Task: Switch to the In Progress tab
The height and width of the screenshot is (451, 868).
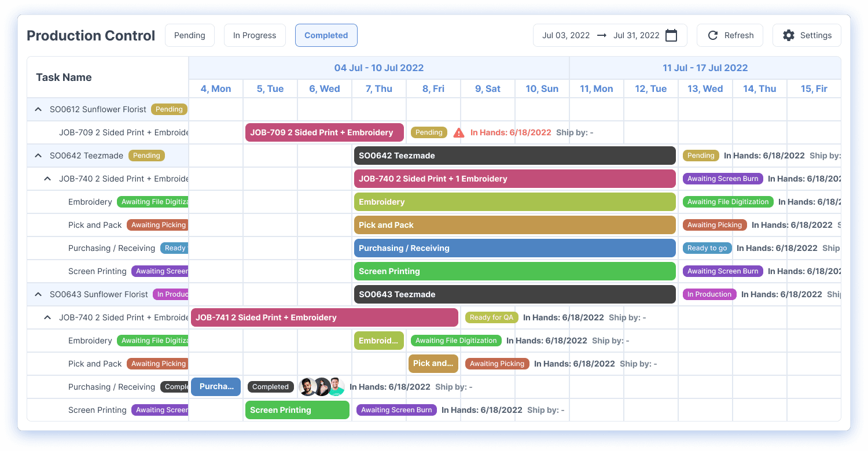Action: tap(255, 35)
